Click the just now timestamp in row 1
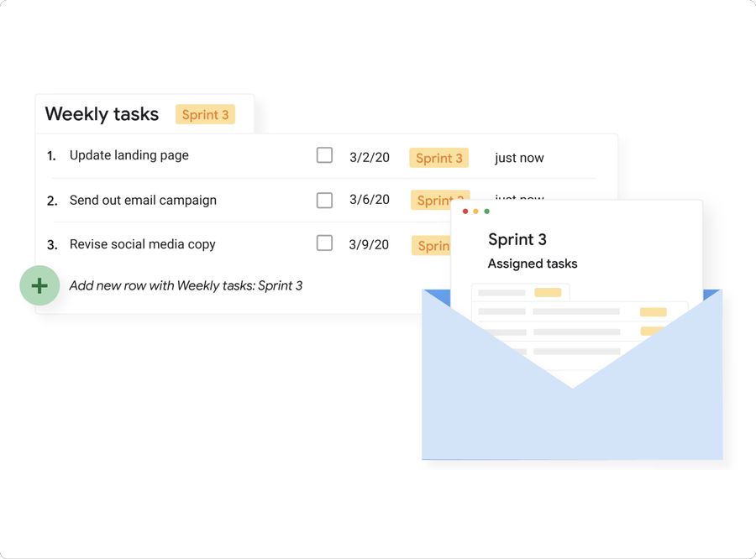 [519, 158]
